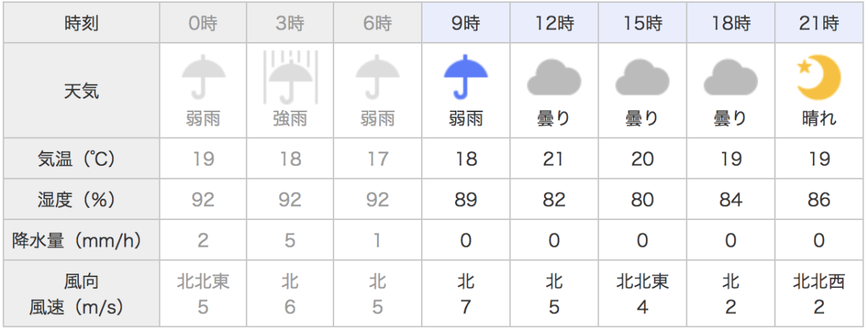Click the cloud icon at 15時
The width and height of the screenshot is (868, 330).
click(642, 77)
